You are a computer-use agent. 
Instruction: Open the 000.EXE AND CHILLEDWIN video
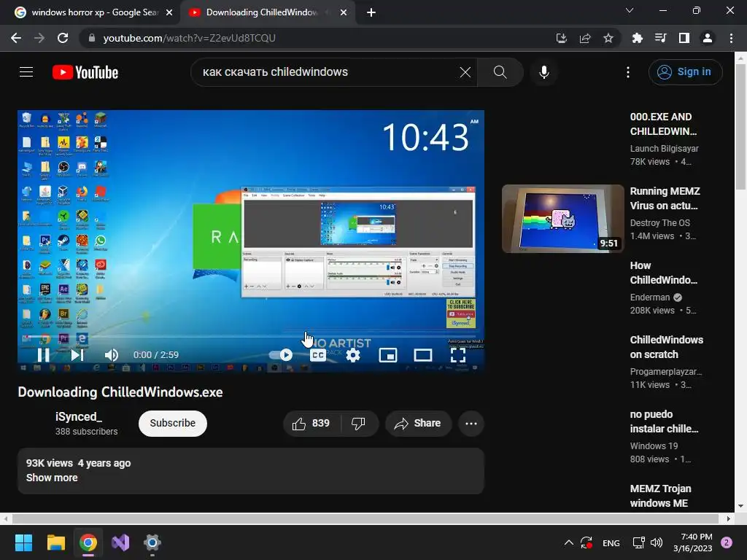tap(663, 124)
